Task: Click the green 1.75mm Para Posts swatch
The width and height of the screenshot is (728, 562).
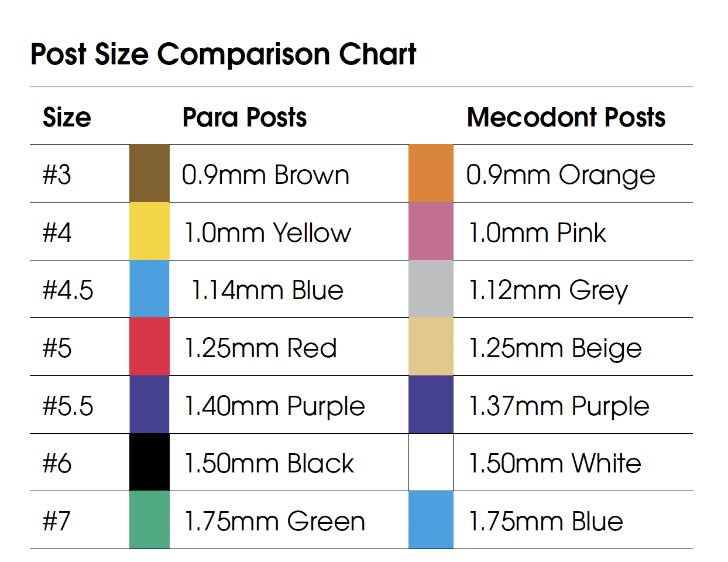Action: click(149, 520)
